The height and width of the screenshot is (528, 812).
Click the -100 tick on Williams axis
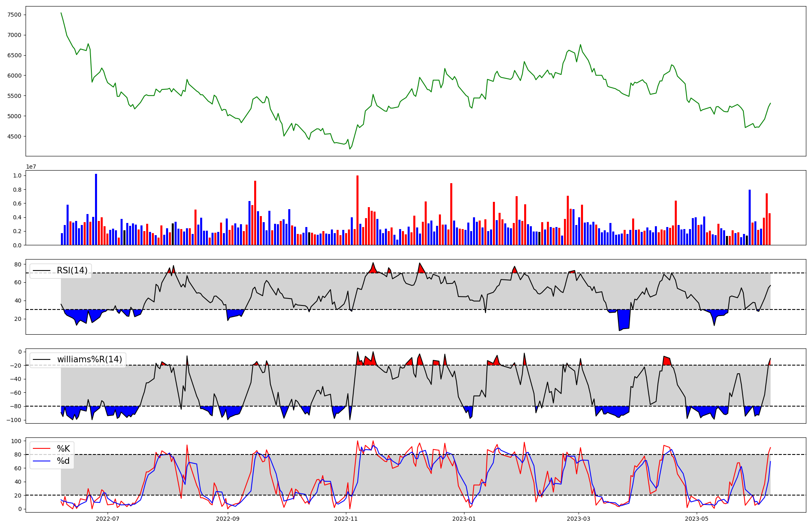[15, 420]
